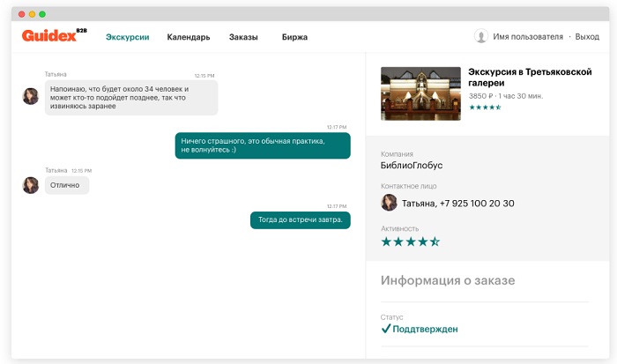
Task: Open the Биржа menu item
Action: click(294, 37)
